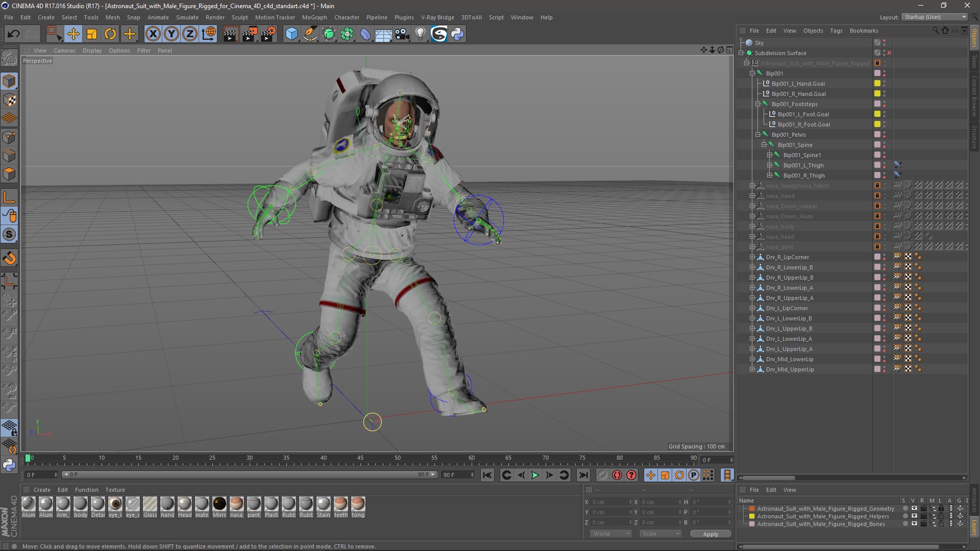The height and width of the screenshot is (551, 980).
Task: Click the Python script icon in toolbar
Action: click(457, 34)
